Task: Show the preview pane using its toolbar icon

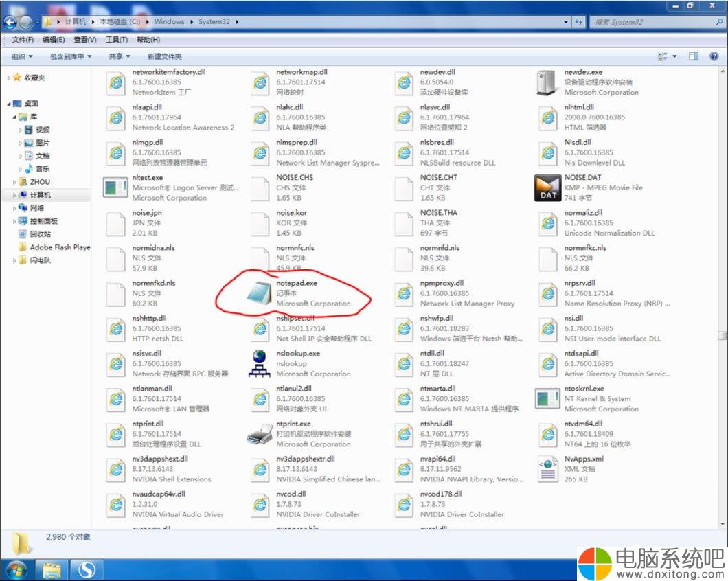Action: [x=694, y=57]
